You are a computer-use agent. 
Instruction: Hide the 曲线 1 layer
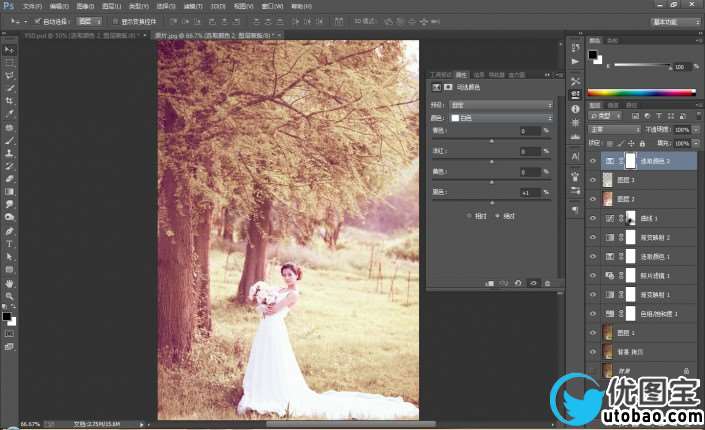click(x=593, y=217)
